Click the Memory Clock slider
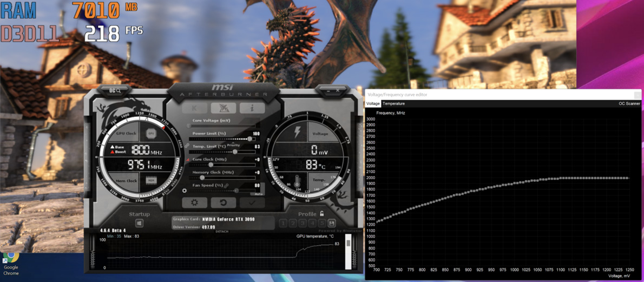 [x=222, y=178]
